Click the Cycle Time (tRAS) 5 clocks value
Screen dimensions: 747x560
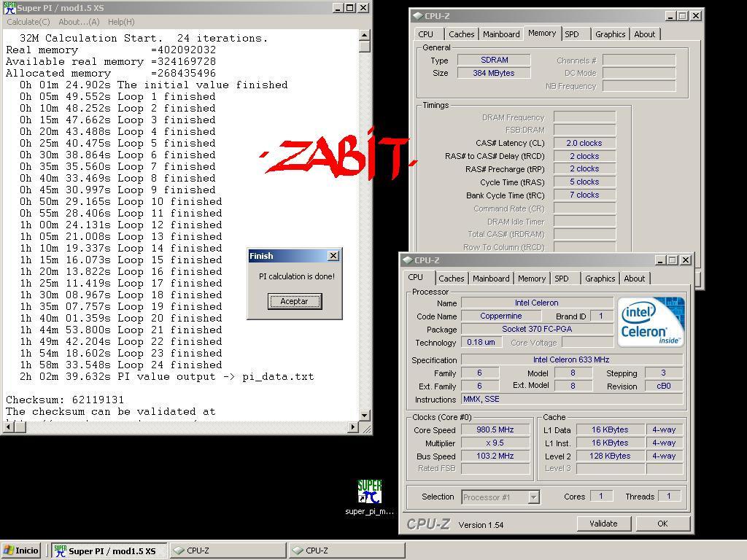point(584,182)
